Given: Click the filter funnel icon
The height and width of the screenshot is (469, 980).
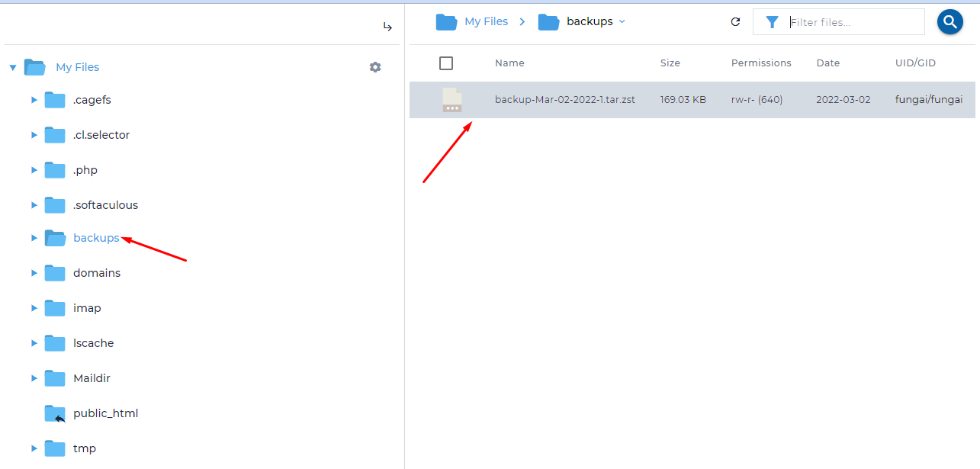Looking at the screenshot, I should tap(773, 21).
